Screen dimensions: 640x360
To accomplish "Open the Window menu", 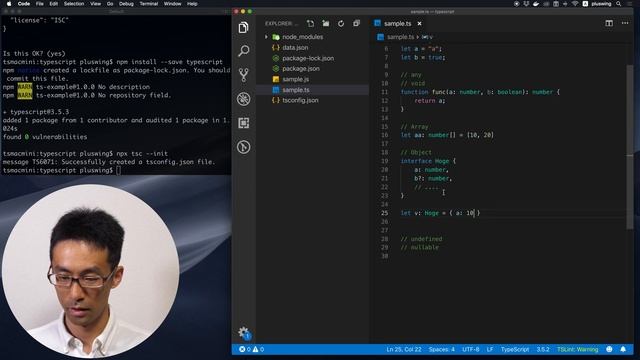I will click(172, 4).
